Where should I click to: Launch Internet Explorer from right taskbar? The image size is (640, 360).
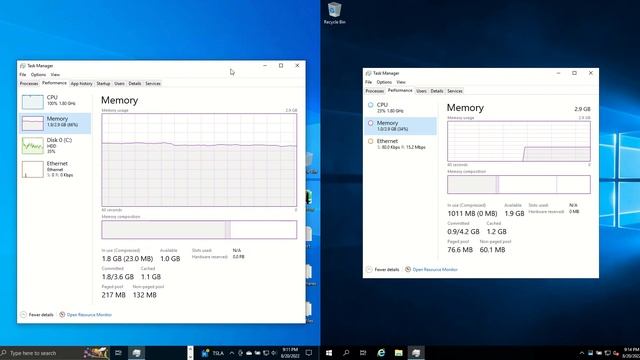[381, 353]
